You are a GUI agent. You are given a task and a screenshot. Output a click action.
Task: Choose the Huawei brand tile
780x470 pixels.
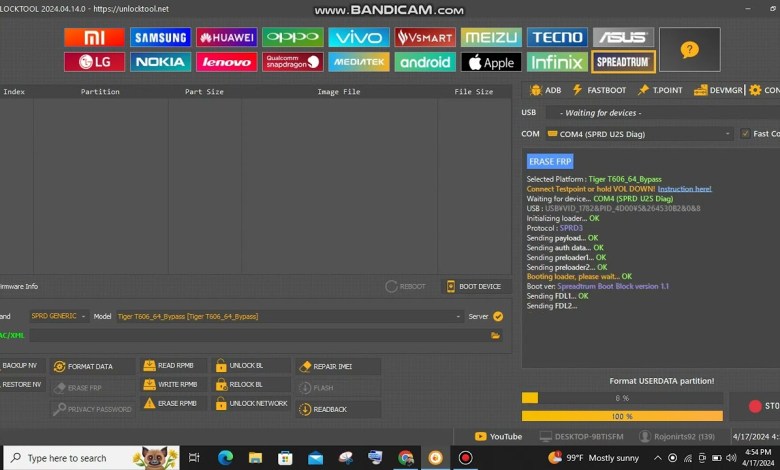(x=226, y=37)
